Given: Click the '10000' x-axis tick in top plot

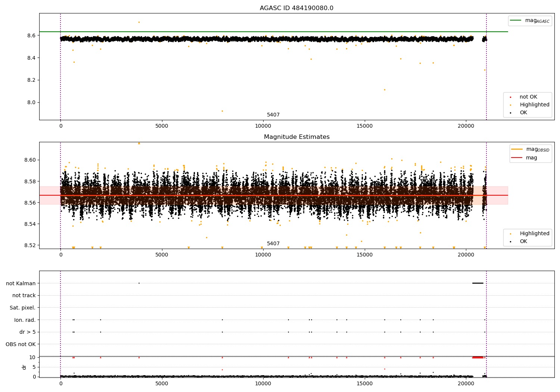Looking at the screenshot, I should tap(263, 126).
